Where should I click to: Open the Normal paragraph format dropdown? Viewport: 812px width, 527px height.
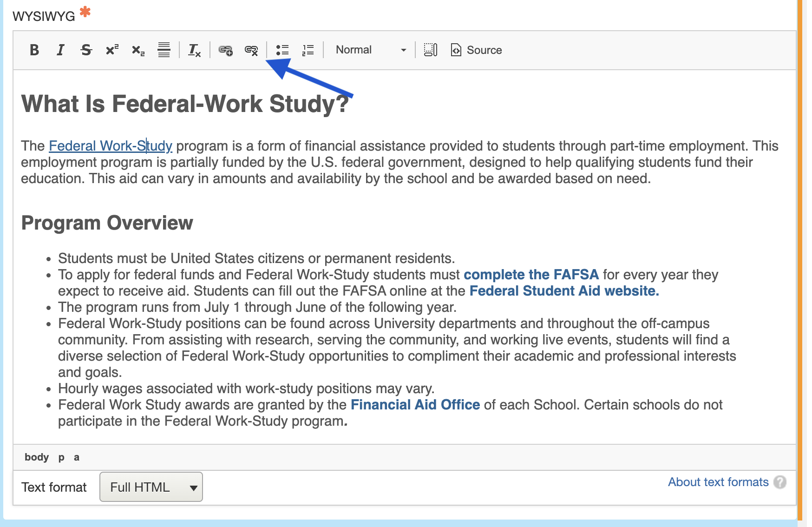370,50
